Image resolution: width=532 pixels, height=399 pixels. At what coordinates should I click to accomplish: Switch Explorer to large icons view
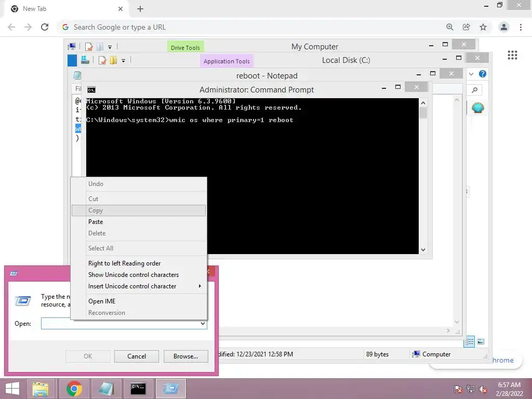coord(481,342)
